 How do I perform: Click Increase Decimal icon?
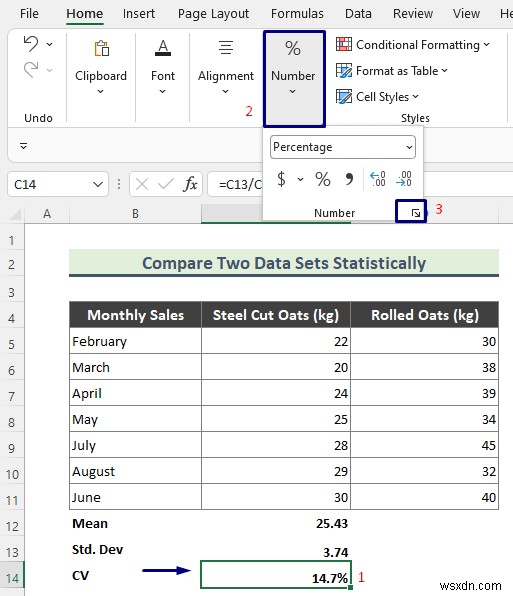378,179
